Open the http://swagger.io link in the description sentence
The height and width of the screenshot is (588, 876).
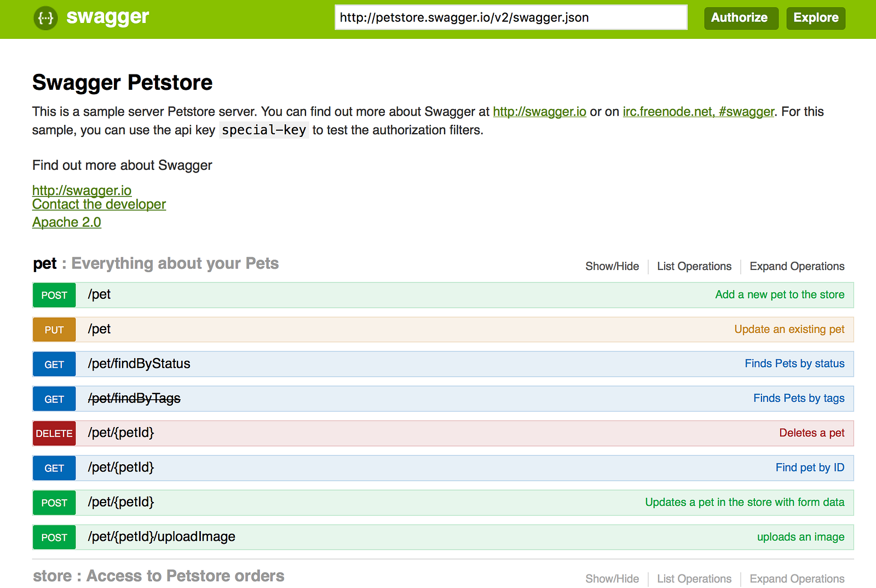point(539,112)
